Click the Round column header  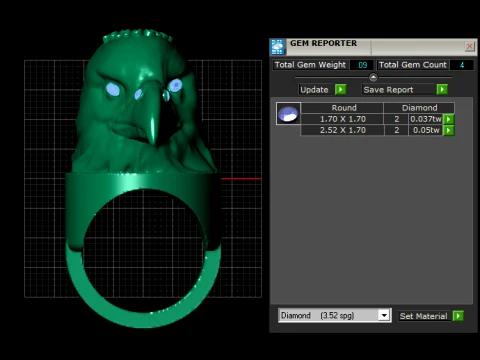[344, 108]
